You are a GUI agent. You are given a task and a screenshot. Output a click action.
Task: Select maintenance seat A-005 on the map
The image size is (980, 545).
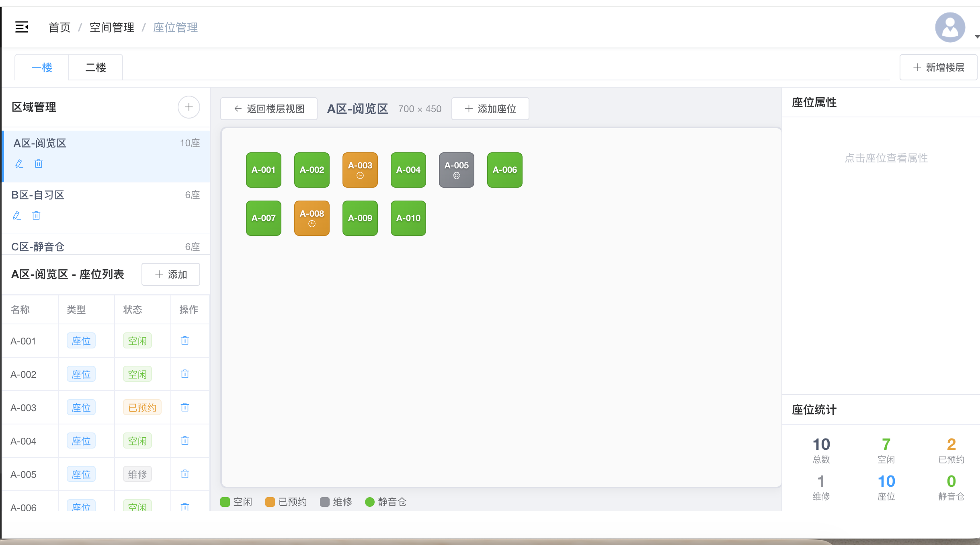click(457, 170)
